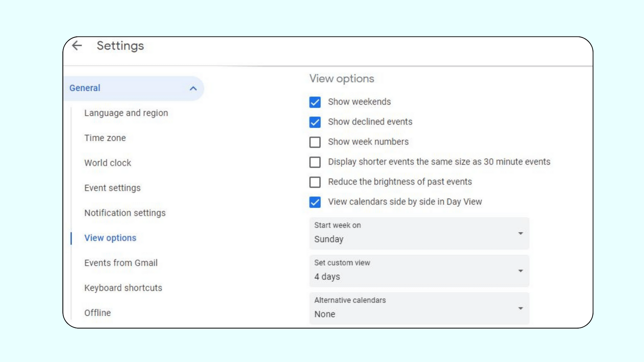Go to Language and region settings
Screen dimensions: 644x362
point(126,113)
